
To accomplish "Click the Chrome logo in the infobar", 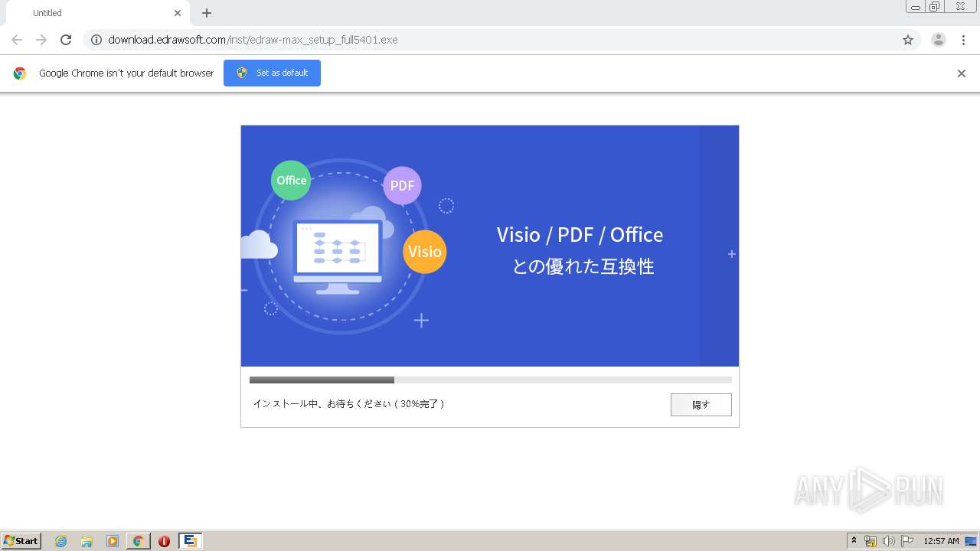I will click(x=20, y=73).
